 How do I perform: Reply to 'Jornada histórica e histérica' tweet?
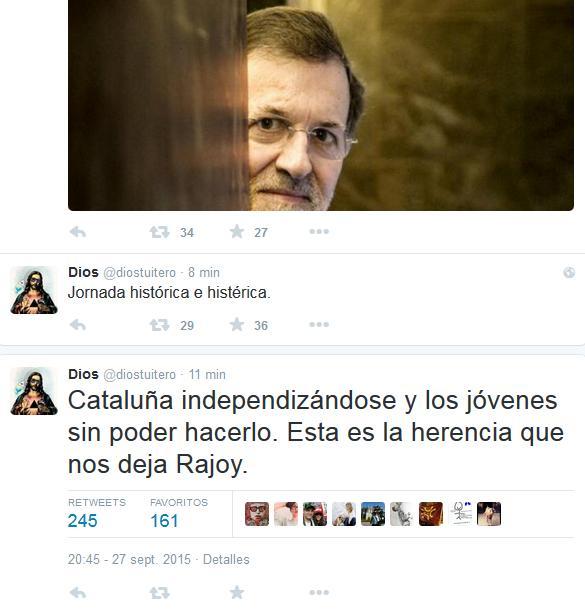pos(78,325)
